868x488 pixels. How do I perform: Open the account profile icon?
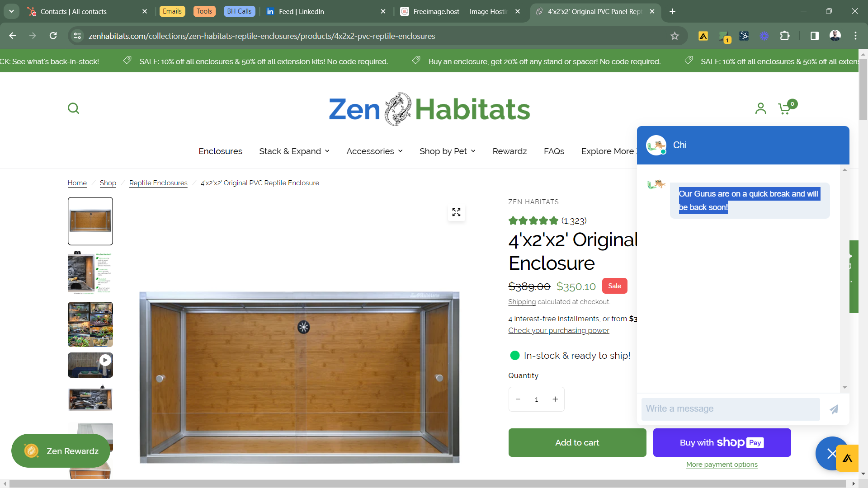coord(760,108)
